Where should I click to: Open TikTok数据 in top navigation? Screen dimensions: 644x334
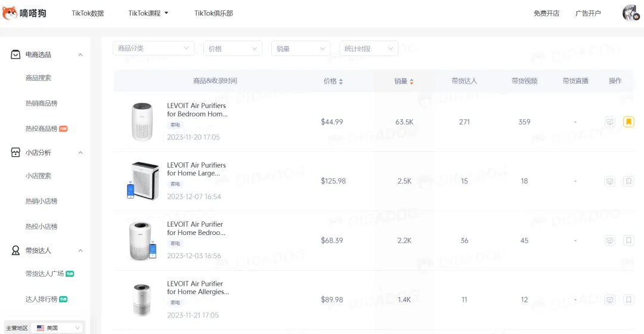88,13
